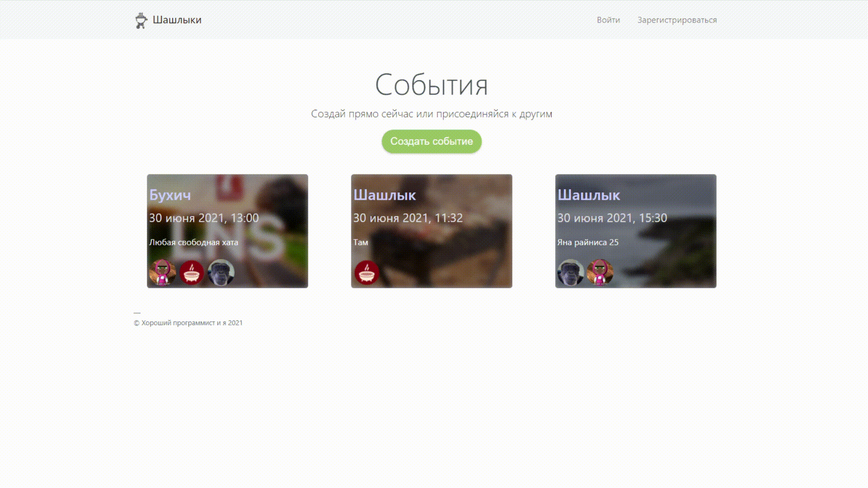Click the second avatar in Яна райниса card
Viewport: 868px width, 488px height.
pos(600,272)
